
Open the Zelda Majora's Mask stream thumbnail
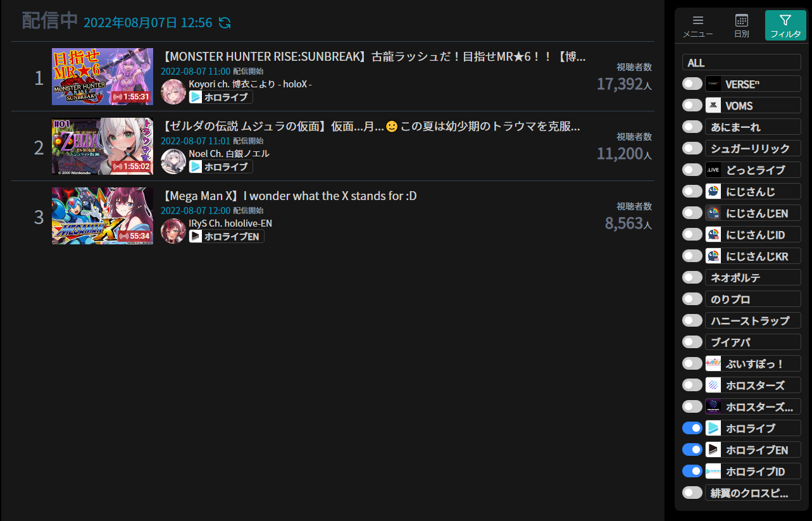click(x=103, y=146)
